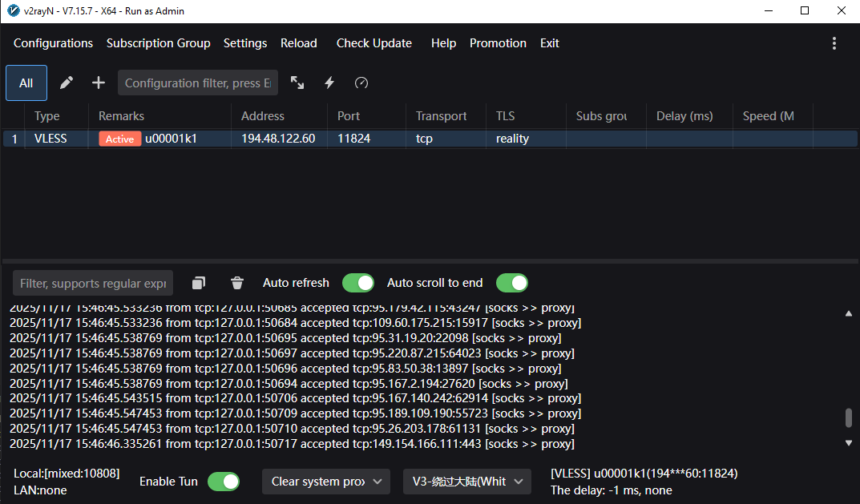
Task: Click the Reload menu button
Action: click(x=298, y=43)
